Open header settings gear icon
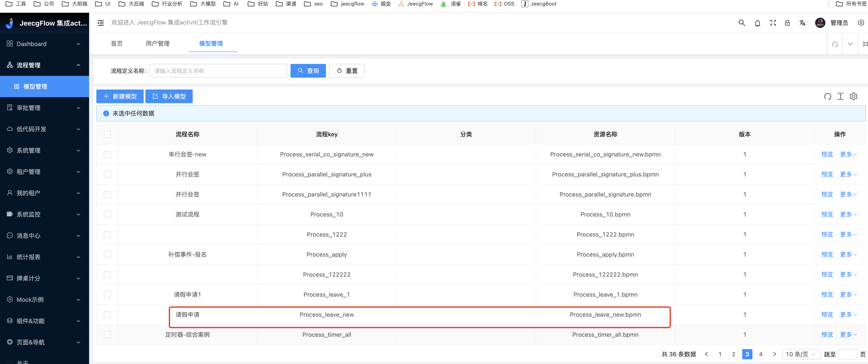The image size is (868, 364). 861,23
